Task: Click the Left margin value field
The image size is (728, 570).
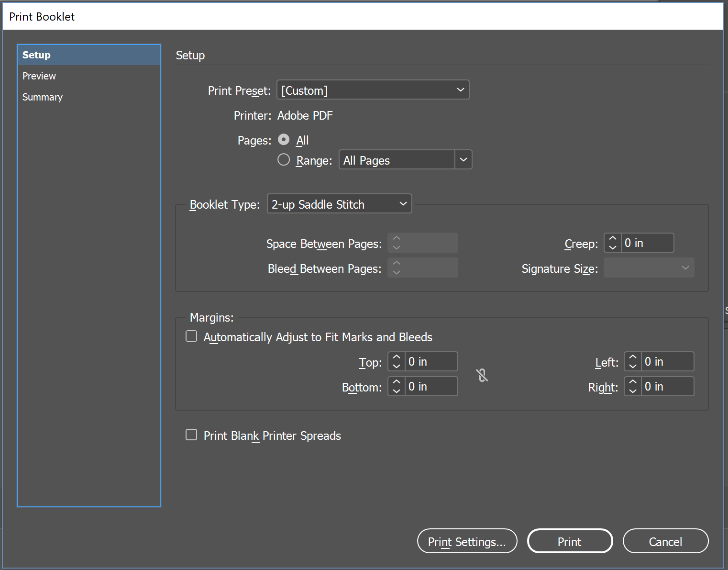Action: pyautogui.click(x=667, y=361)
